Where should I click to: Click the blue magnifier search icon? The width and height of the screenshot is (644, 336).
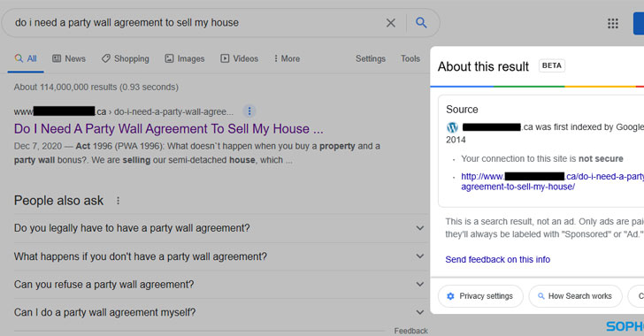point(421,23)
